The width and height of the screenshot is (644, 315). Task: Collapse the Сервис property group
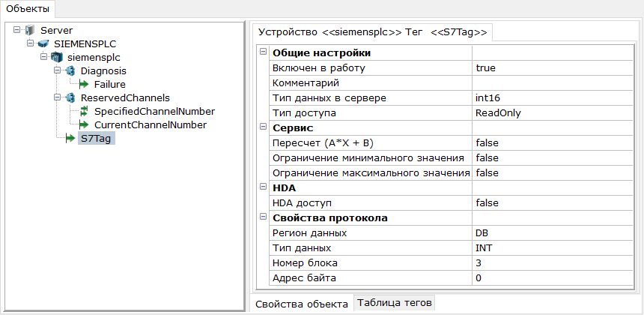264,127
